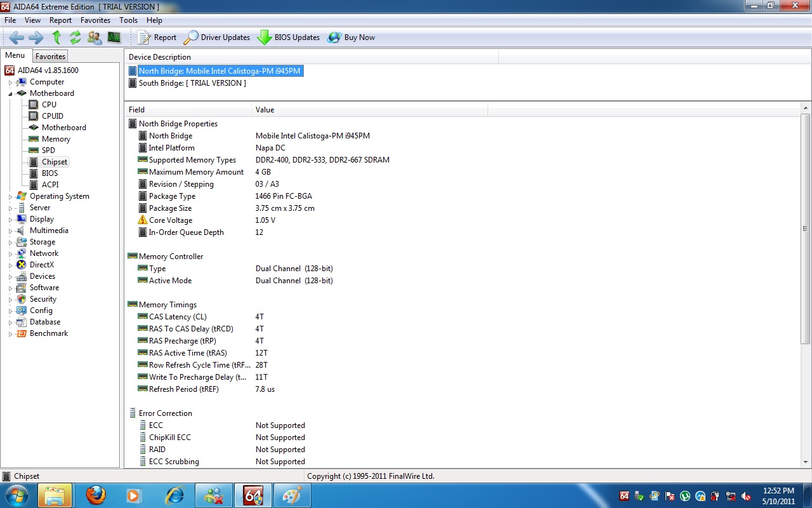
Task: Open the Memory page in the tree
Action: [56, 139]
